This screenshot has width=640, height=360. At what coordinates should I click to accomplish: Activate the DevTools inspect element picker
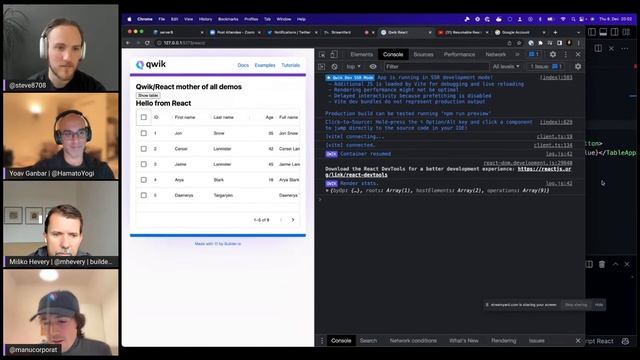coord(322,54)
